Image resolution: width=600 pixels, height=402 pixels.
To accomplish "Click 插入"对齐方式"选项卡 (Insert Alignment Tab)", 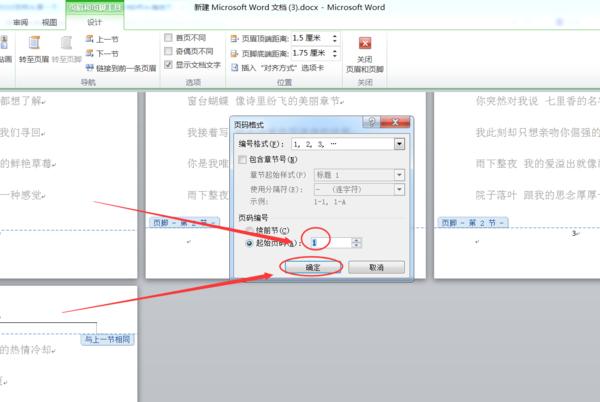I will click(278, 68).
